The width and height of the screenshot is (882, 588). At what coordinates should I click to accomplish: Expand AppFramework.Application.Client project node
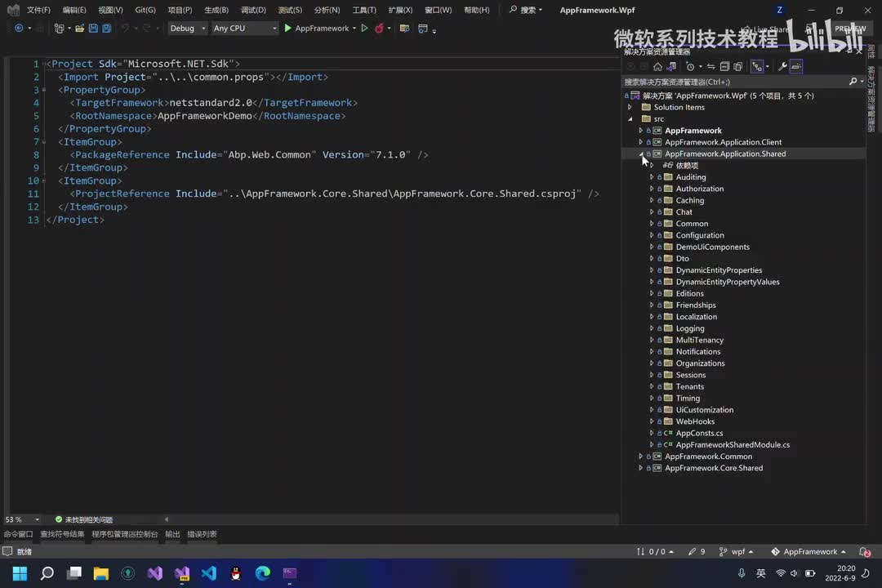tap(640, 142)
